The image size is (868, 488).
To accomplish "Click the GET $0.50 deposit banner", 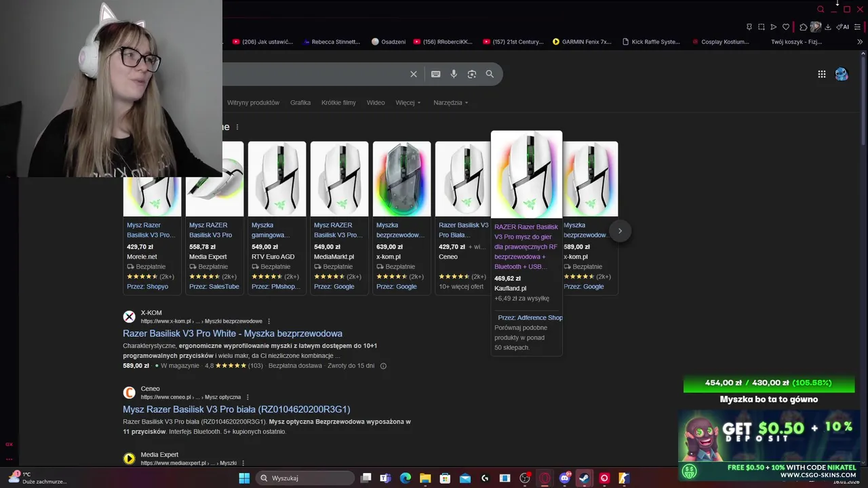I will pos(770,445).
